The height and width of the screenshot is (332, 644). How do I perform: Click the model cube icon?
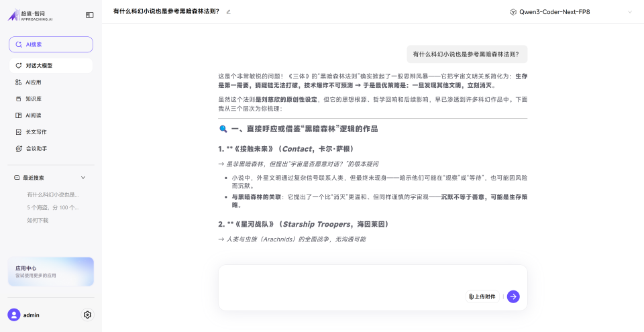[513, 12]
